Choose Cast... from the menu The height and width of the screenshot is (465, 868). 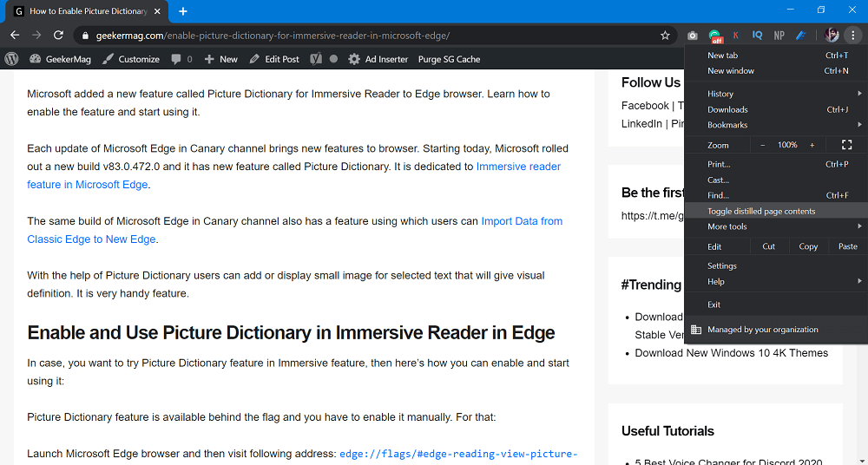(776, 180)
